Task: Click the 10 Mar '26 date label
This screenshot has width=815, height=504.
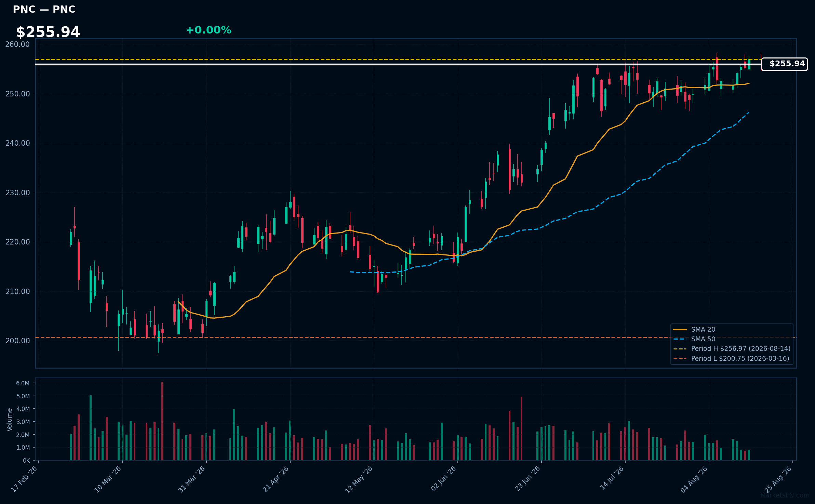Action: [x=108, y=479]
